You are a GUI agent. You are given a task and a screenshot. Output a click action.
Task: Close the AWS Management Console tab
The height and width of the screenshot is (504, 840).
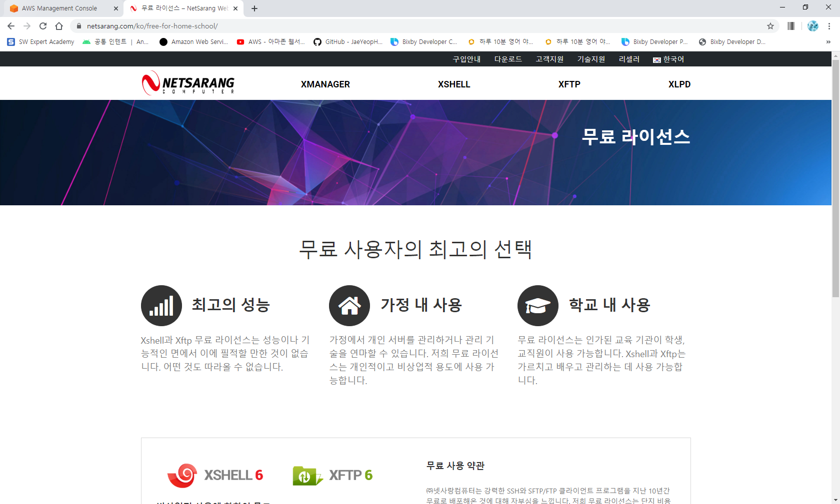pyautogui.click(x=116, y=8)
